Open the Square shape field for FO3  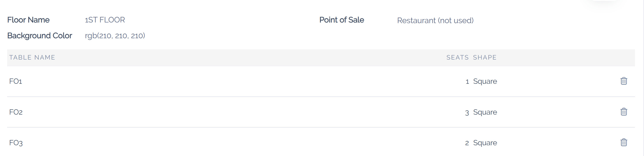pos(485,143)
